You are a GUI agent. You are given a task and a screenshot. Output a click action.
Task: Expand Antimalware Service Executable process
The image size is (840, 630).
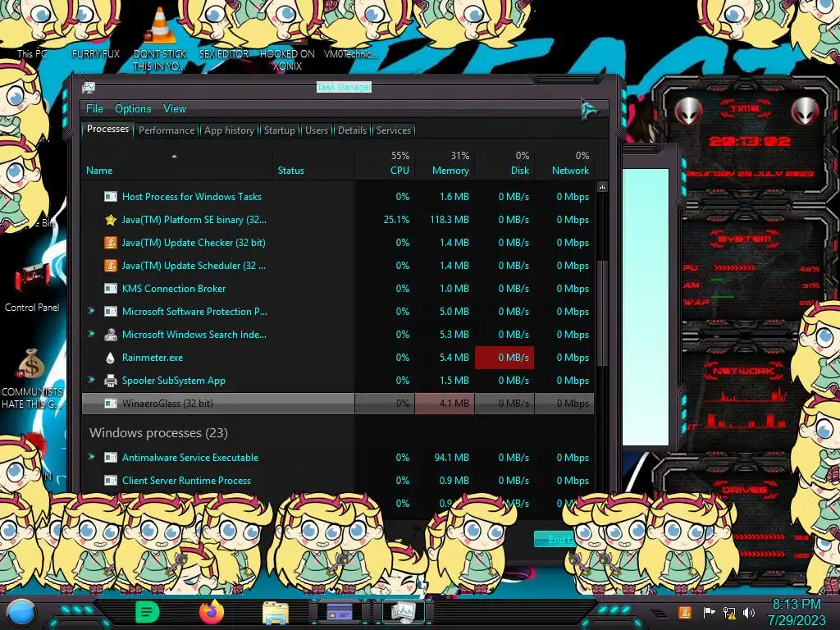click(91, 457)
